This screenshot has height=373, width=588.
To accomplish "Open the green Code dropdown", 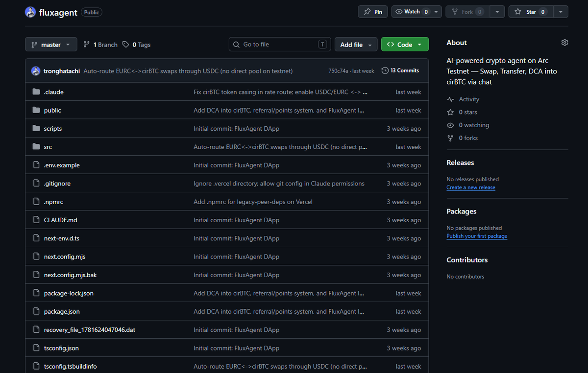I will [405, 45].
